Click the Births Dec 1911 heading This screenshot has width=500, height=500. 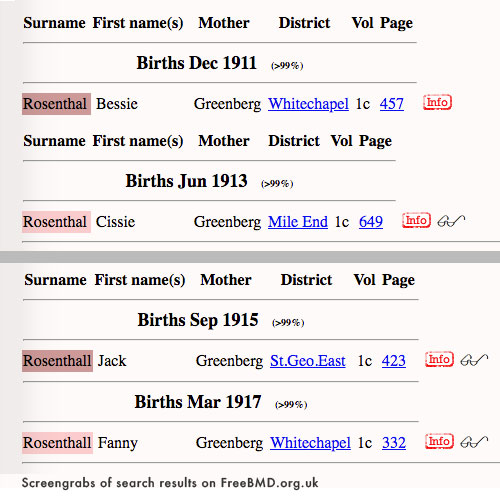coord(197,63)
